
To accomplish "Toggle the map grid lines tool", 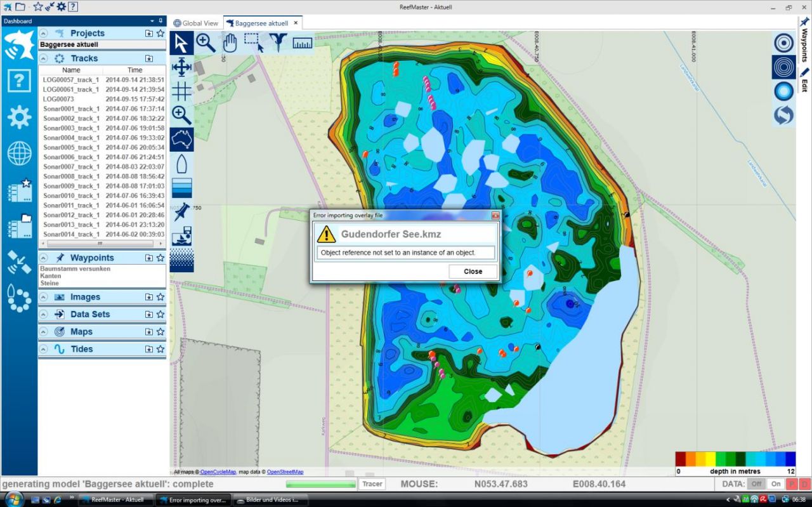I will (181, 91).
